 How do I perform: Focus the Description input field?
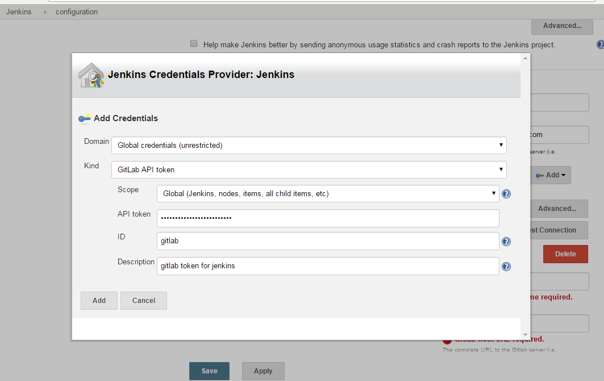pyautogui.click(x=328, y=266)
